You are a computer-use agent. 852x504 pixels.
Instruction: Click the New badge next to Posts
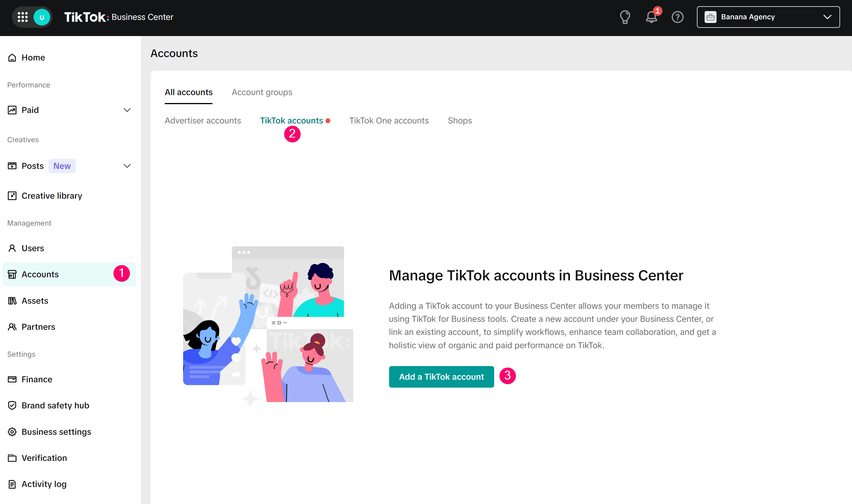click(62, 166)
